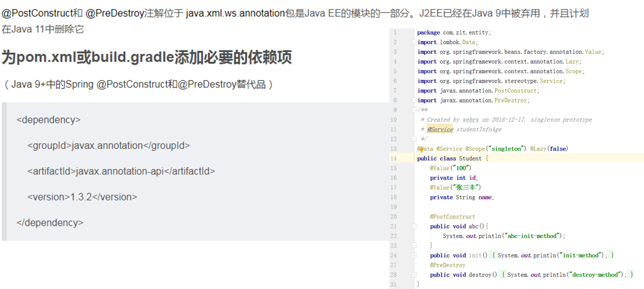Click the @Value("100") annotation
The height and width of the screenshot is (289, 644).
[450, 168]
